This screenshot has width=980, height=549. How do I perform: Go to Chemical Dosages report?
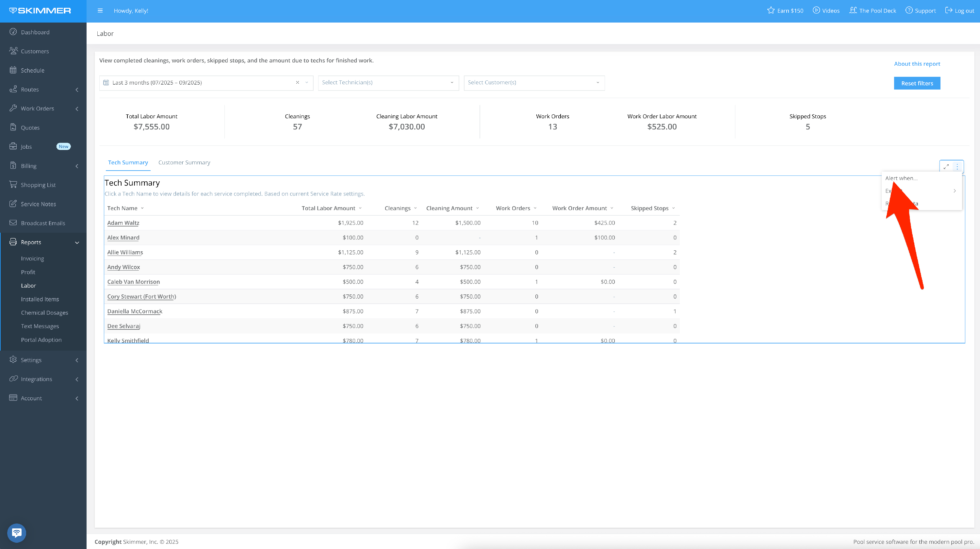click(x=44, y=313)
